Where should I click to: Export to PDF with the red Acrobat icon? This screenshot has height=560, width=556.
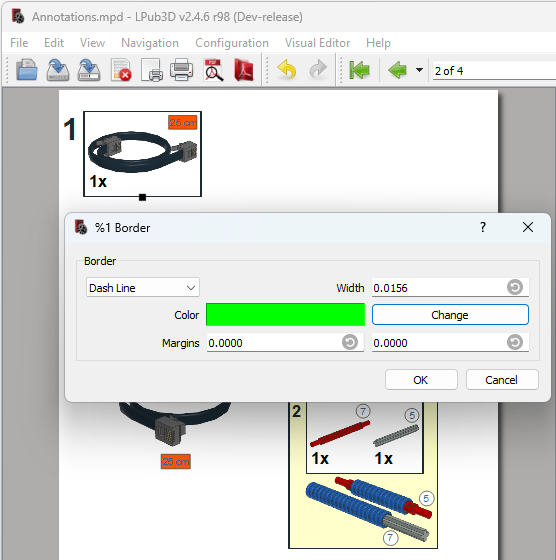(244, 70)
